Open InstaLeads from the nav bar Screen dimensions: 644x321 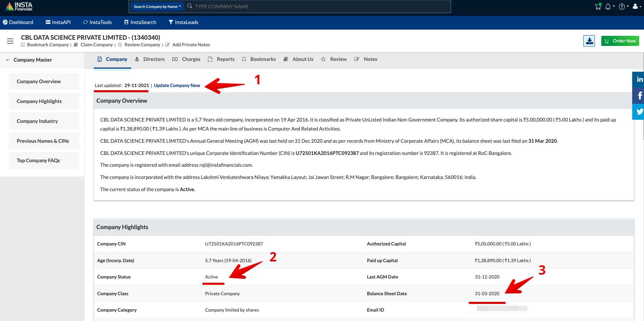pyautogui.click(x=183, y=22)
